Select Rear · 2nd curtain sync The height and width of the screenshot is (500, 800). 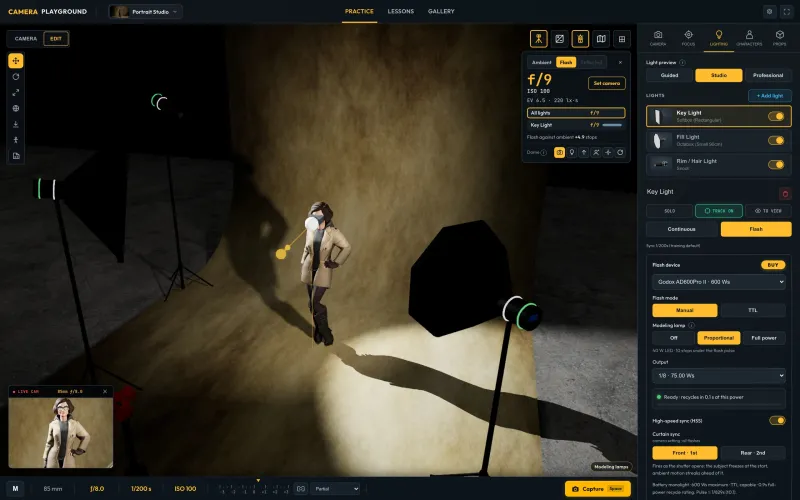coord(753,453)
